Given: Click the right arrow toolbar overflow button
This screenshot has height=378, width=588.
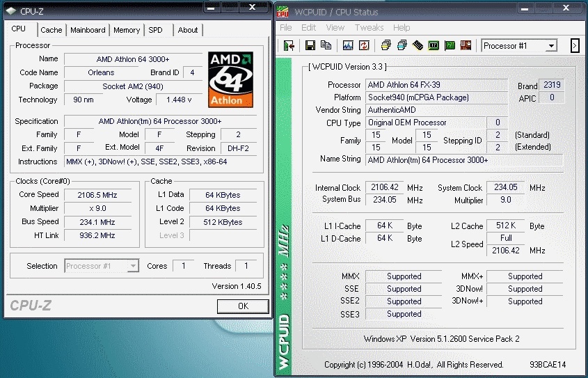Looking at the screenshot, I should click(575, 46).
